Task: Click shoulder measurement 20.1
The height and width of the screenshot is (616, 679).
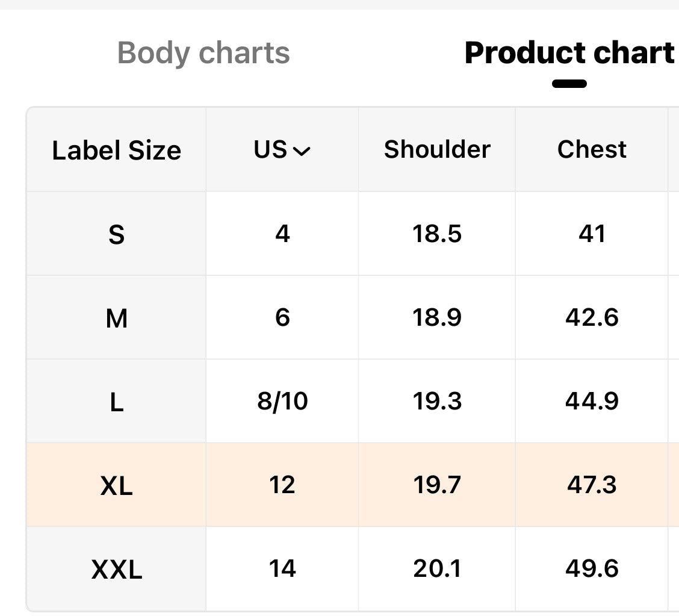Action: [x=437, y=568]
